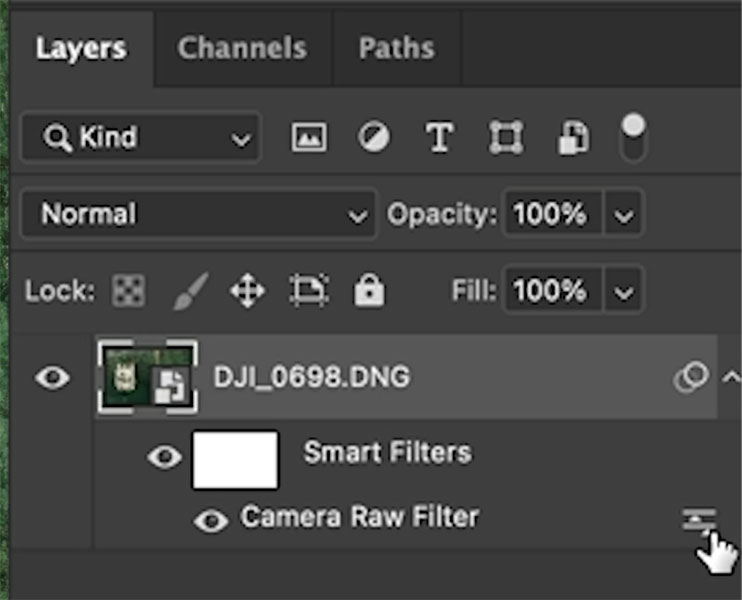Filter for type layers icon

440,138
